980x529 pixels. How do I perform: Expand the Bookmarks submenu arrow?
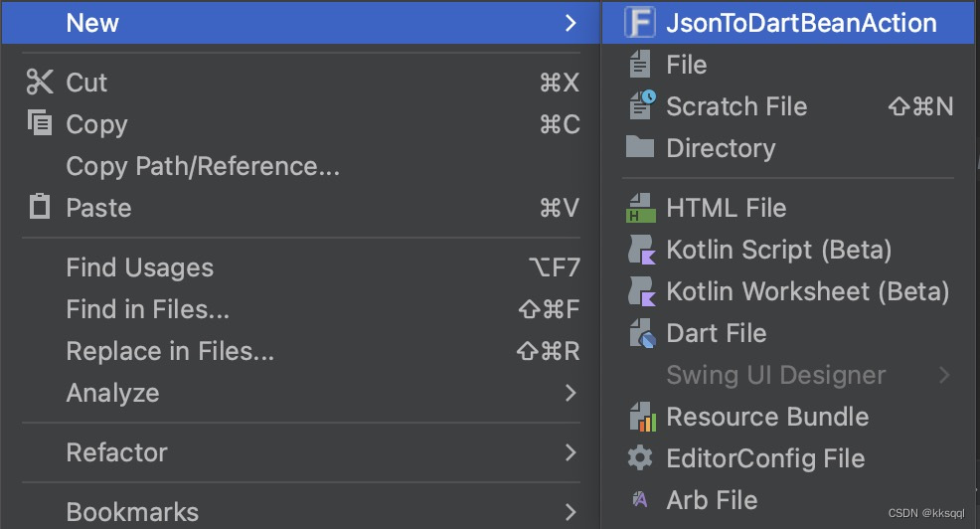click(x=570, y=512)
